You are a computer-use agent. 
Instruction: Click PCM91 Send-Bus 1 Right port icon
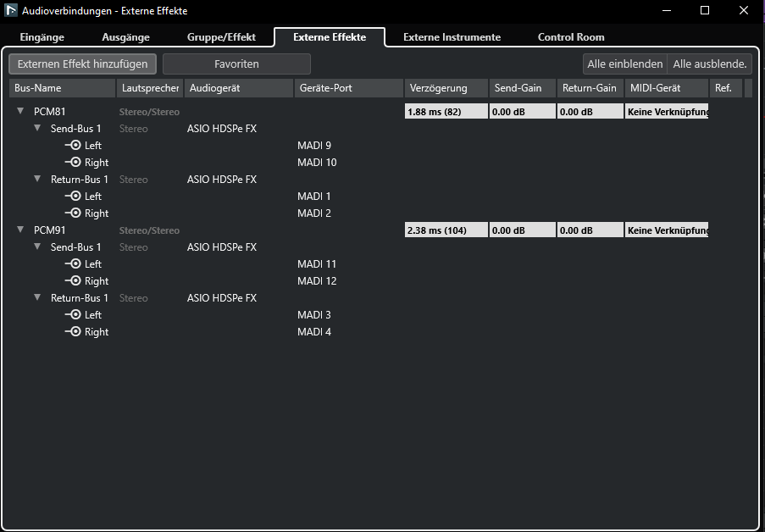tap(73, 280)
